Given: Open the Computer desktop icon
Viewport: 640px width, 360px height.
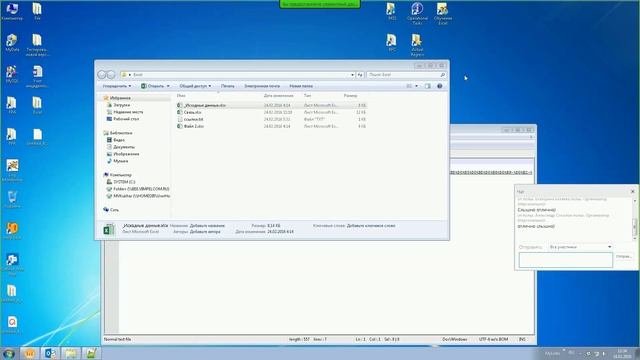Looking at the screenshot, I should click(x=12, y=11).
